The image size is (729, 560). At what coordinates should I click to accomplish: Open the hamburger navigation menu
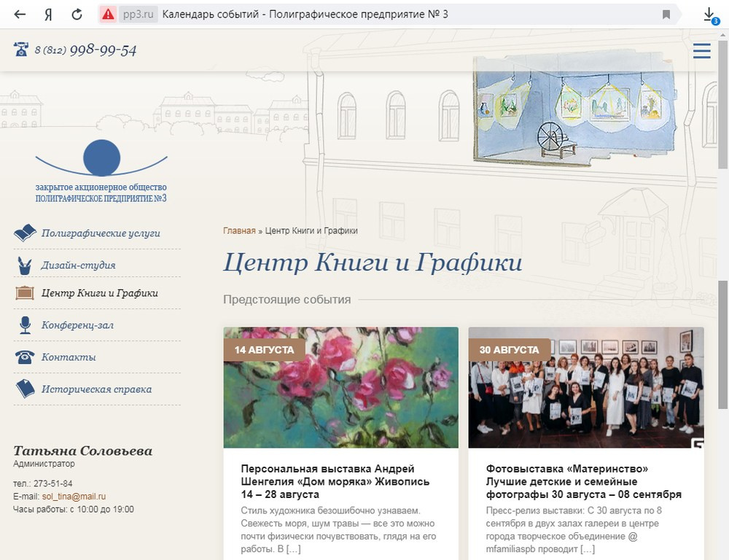coord(701,51)
